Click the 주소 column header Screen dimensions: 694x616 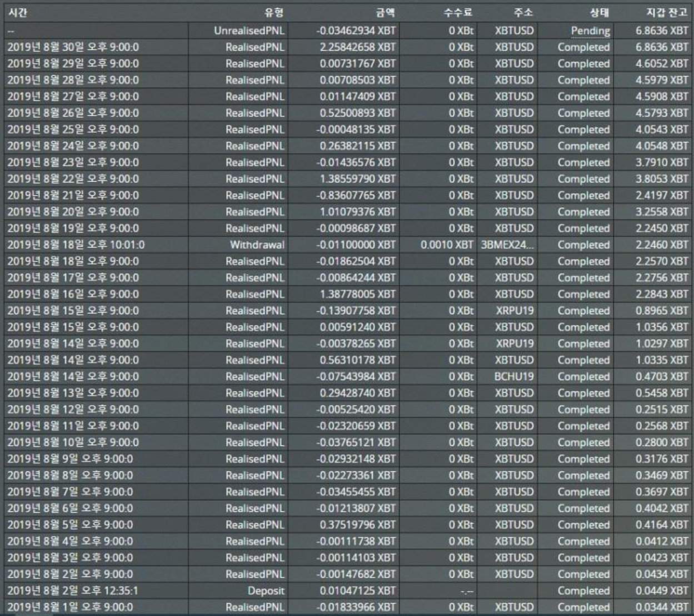(x=523, y=13)
